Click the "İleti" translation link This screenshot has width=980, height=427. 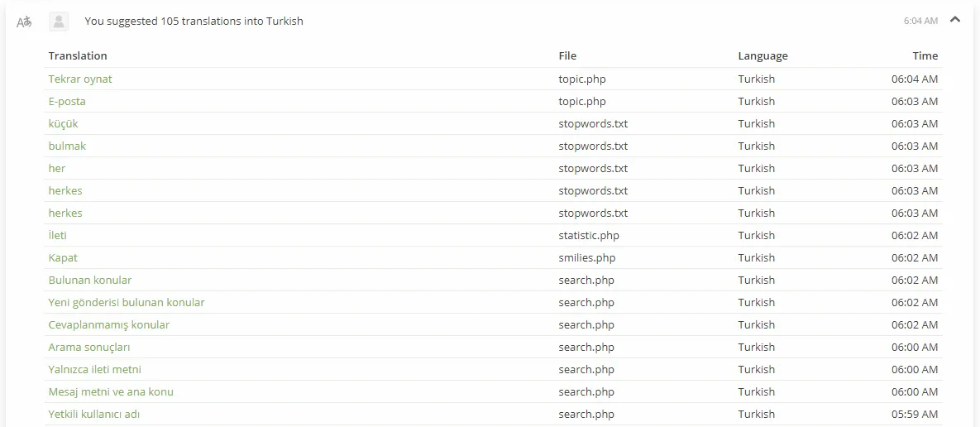tap(58, 235)
